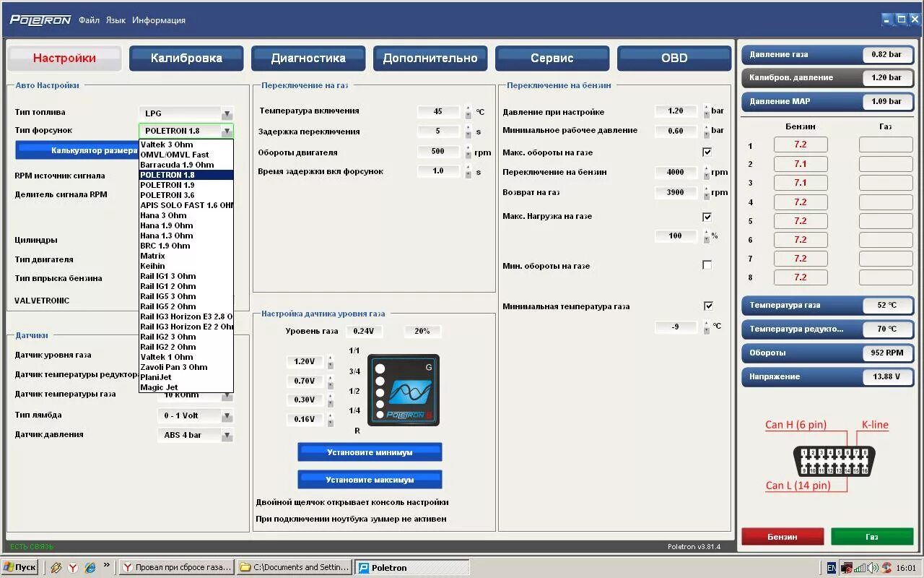
Task: Click the 1.20V level voltage stepper
Action: 331,361
